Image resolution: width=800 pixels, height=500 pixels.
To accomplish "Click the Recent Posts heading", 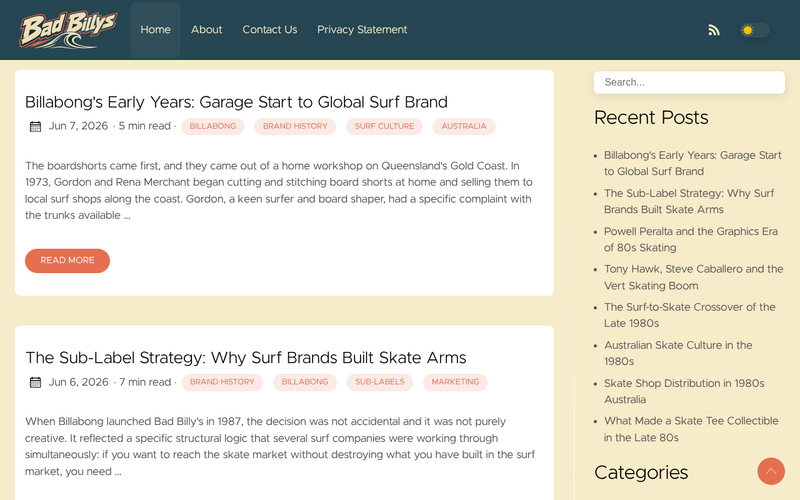I will pyautogui.click(x=651, y=118).
